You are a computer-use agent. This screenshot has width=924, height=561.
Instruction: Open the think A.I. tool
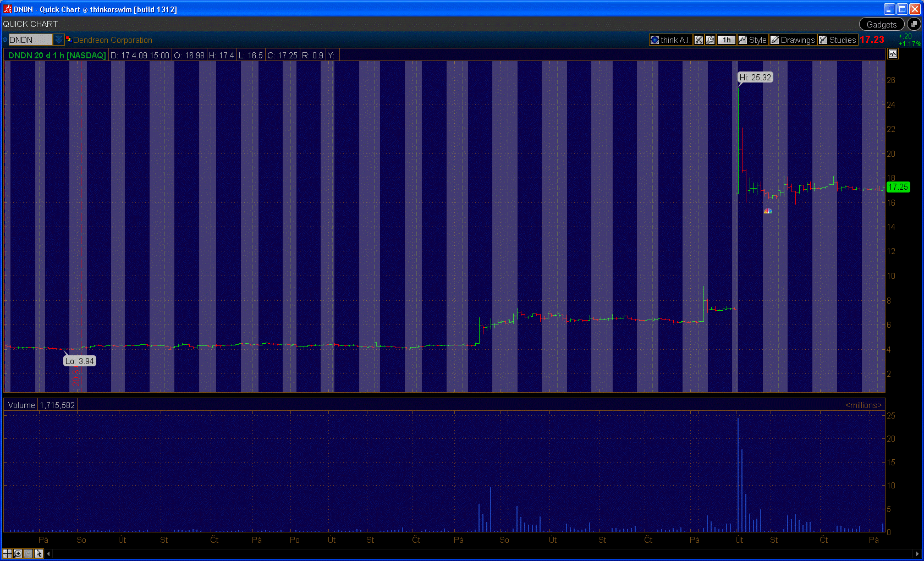tap(670, 40)
